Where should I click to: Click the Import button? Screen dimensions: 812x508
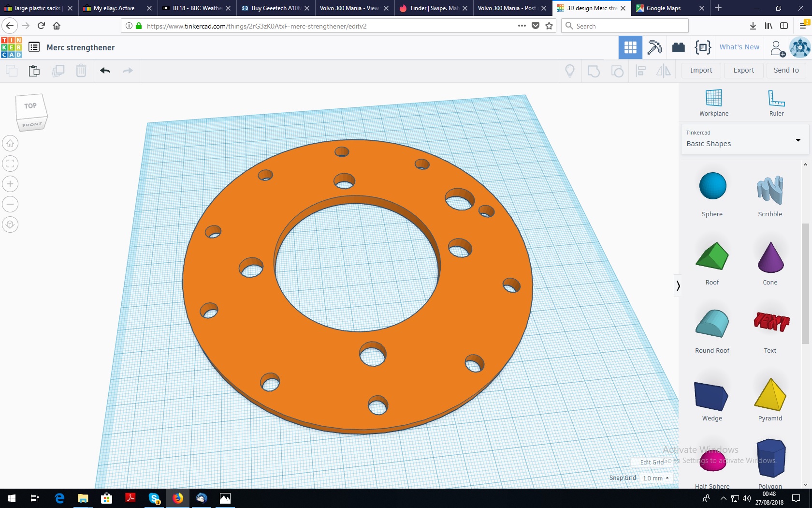(x=701, y=70)
